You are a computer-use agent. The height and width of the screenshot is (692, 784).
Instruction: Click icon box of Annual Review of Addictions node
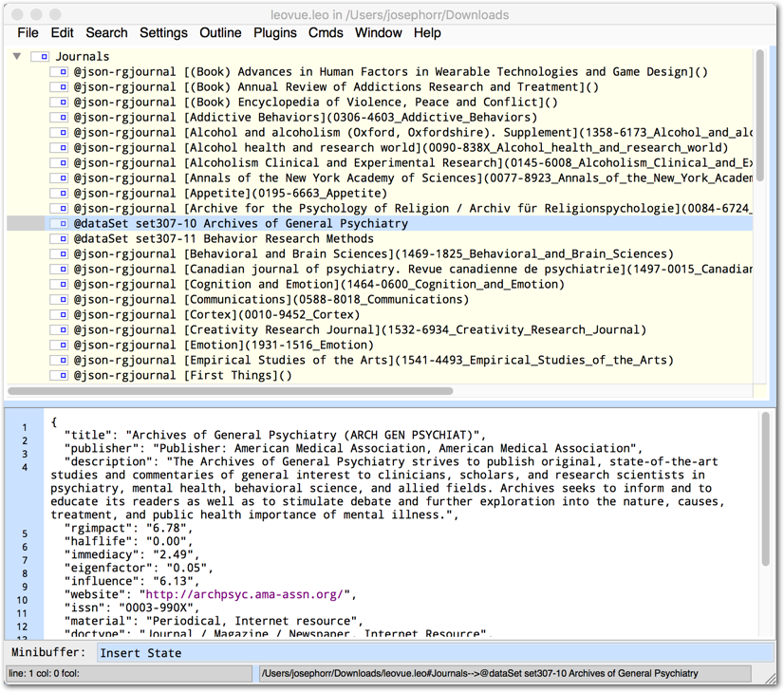point(59,87)
